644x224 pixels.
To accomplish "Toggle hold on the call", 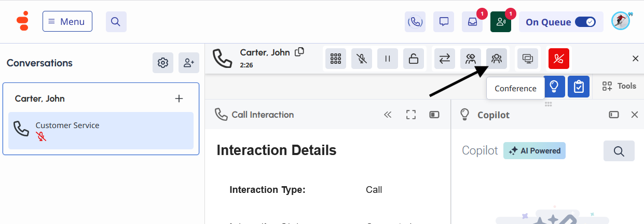I will (x=388, y=59).
